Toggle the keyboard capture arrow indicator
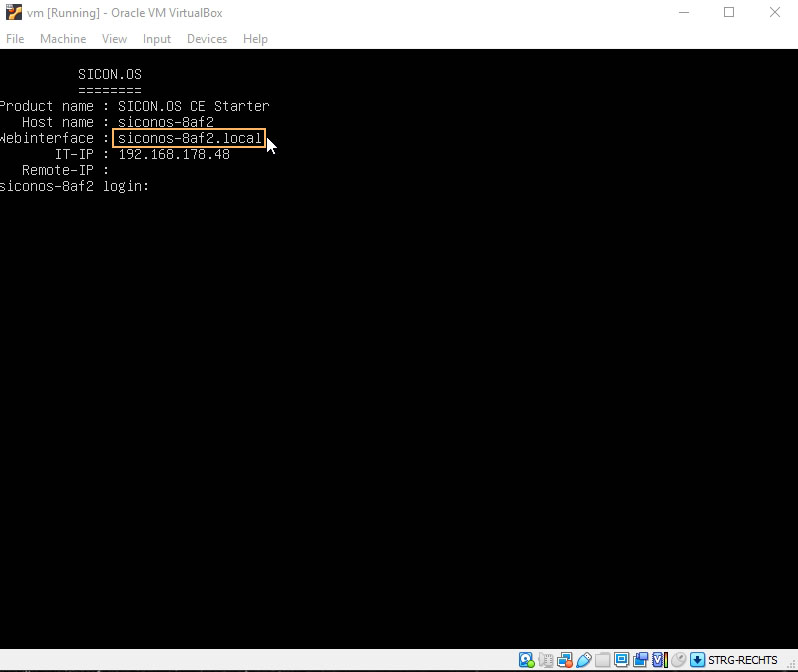Image resolution: width=798 pixels, height=672 pixels. (x=697, y=660)
